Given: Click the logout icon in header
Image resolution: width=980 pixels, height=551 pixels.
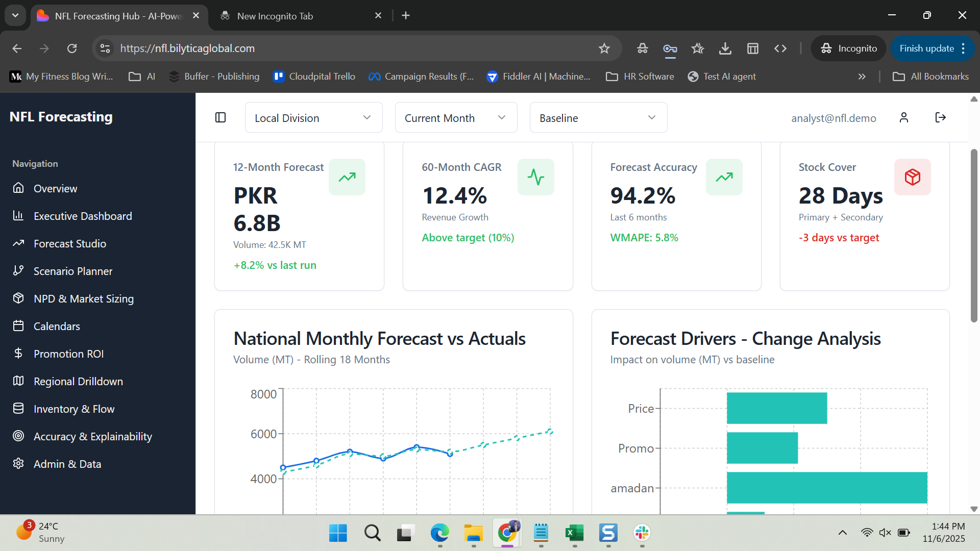Looking at the screenshot, I should pos(940,117).
